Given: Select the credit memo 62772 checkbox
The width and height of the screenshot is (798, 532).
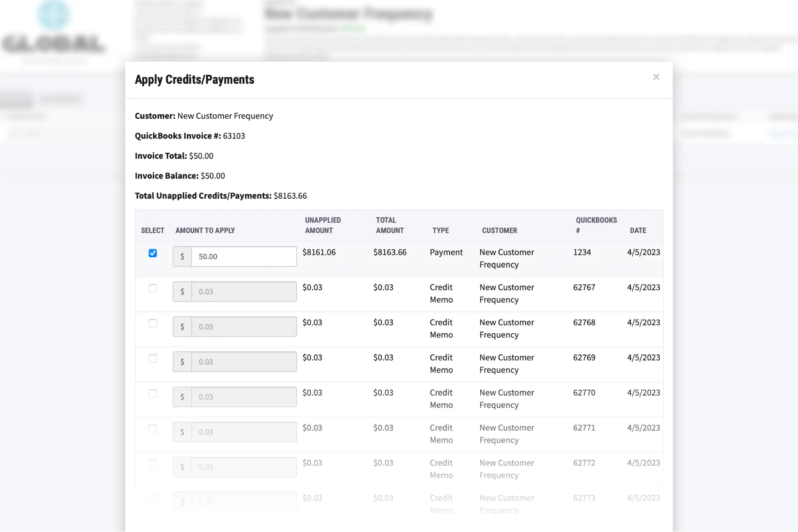Looking at the screenshot, I should pos(152,464).
